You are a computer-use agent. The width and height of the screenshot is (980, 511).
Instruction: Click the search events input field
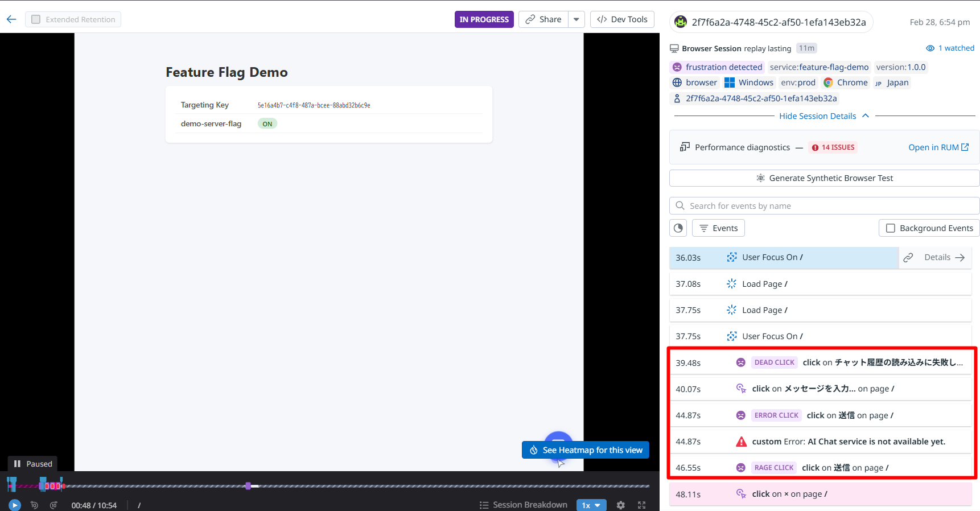coord(825,206)
